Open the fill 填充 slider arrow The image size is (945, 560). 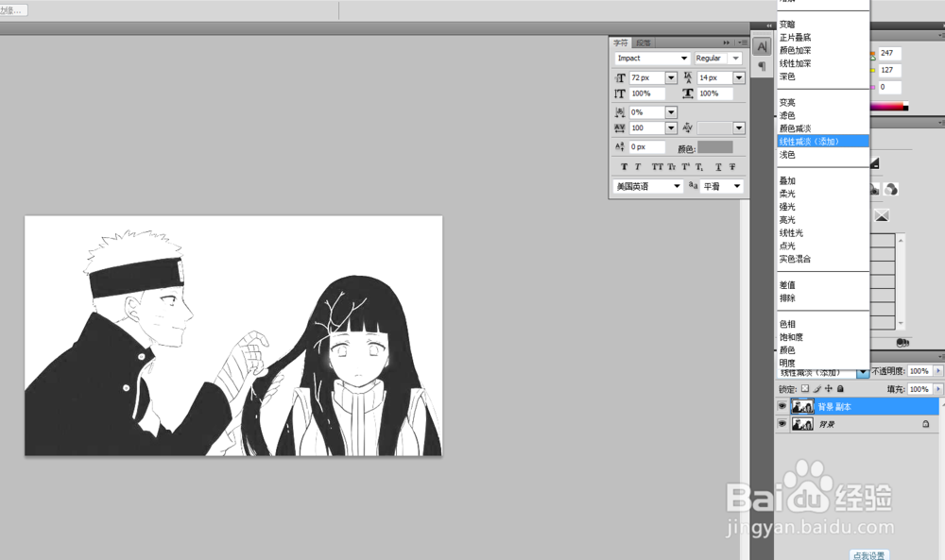pyautogui.click(x=937, y=390)
